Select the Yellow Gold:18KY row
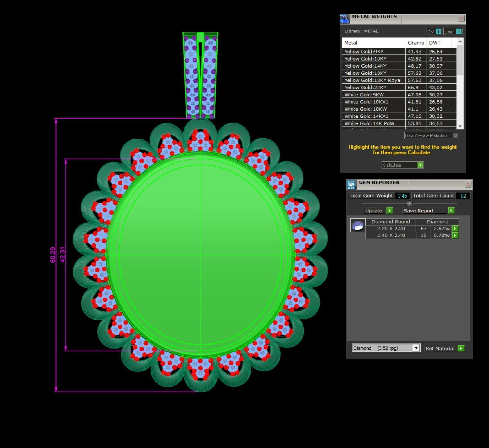 click(399, 73)
